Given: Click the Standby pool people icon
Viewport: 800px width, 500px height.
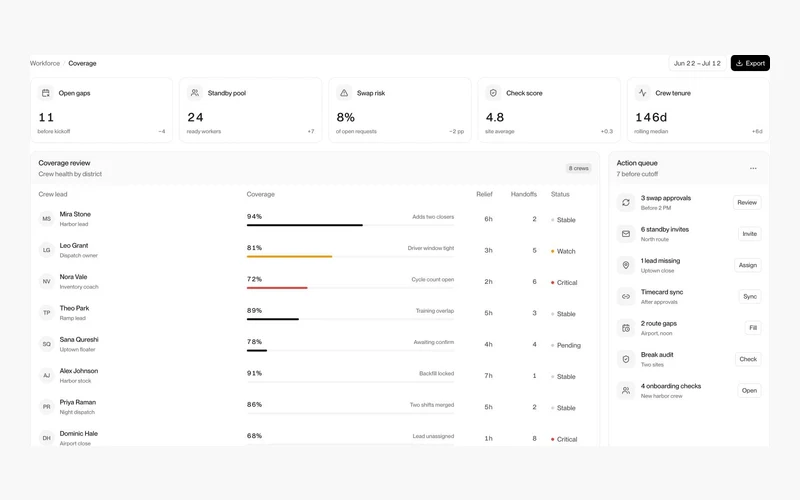Looking at the screenshot, I should (x=195, y=93).
